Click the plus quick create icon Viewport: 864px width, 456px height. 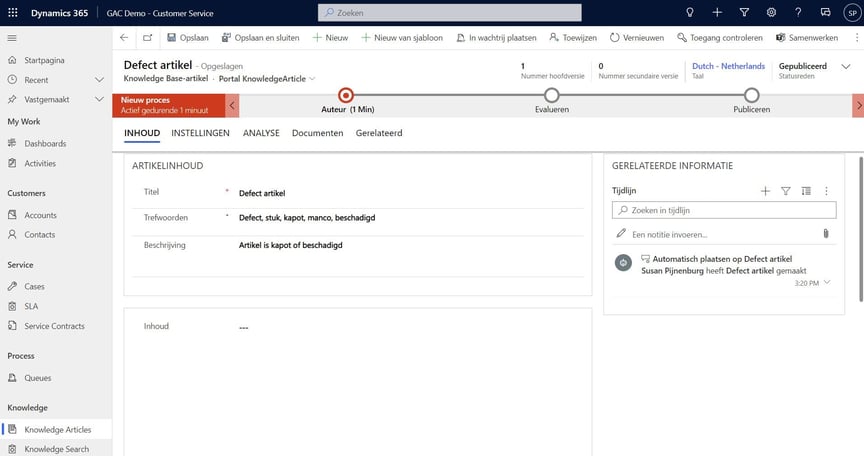[717, 12]
